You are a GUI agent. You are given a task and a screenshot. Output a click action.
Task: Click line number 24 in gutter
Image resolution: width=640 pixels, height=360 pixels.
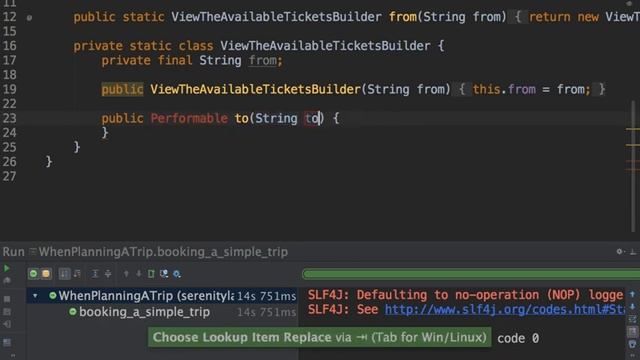[9, 133]
